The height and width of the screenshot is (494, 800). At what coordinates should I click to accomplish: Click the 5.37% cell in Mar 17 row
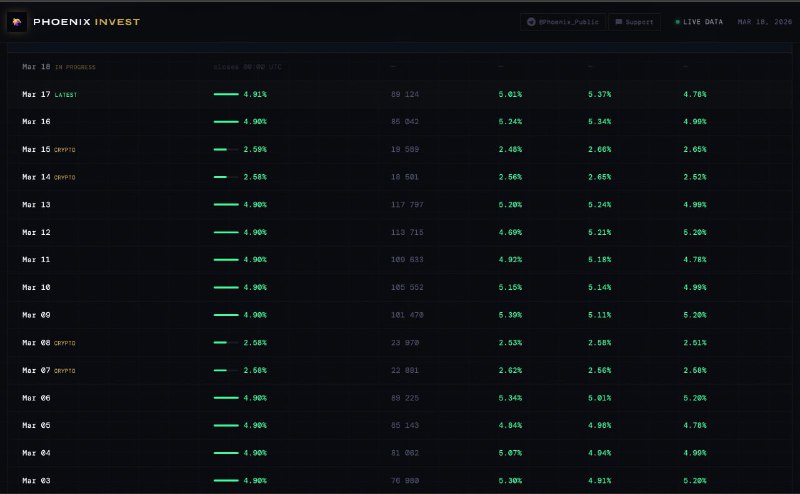599,94
